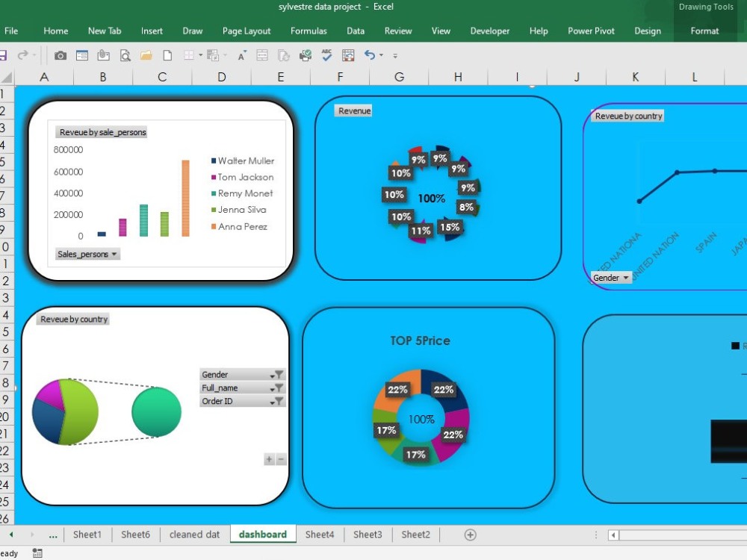Switch to the Sheet1 worksheet tab
Screen dimensions: 747x560
point(87,535)
